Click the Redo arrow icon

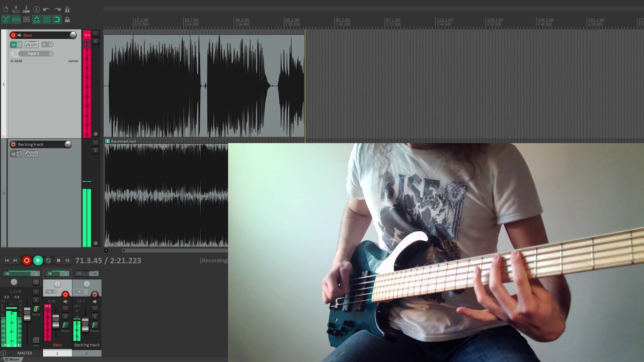(57, 10)
